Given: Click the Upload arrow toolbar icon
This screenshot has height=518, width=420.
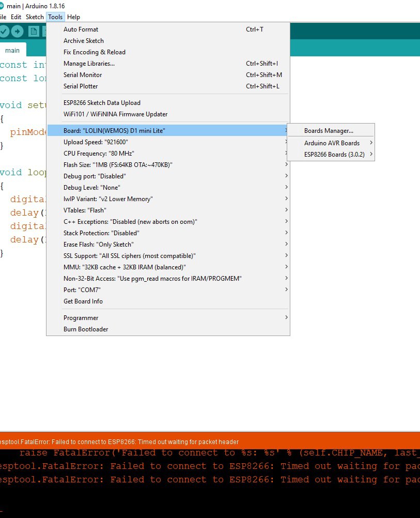Looking at the screenshot, I should [x=18, y=32].
